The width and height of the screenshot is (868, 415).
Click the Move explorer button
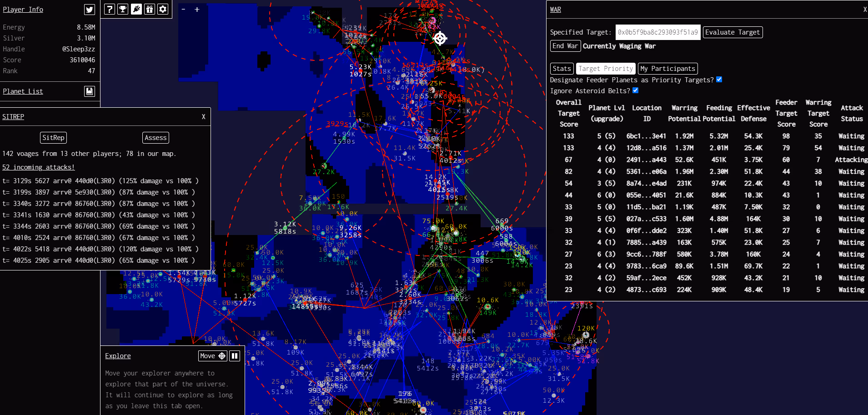click(213, 356)
